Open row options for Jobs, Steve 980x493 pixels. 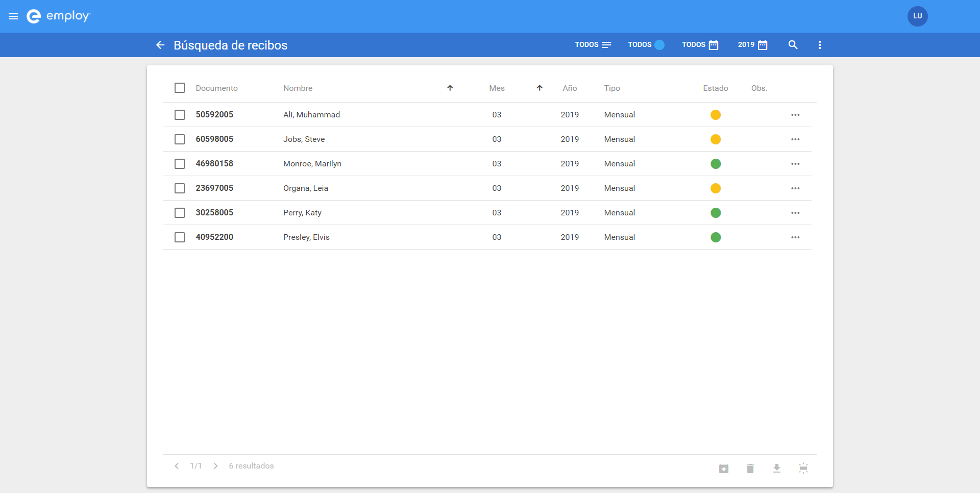click(x=795, y=139)
